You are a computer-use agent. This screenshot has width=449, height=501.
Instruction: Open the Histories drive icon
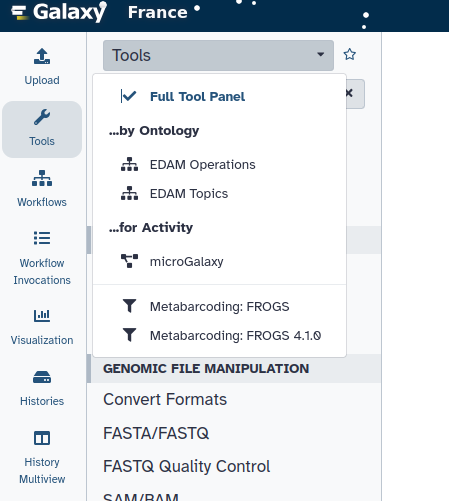[x=42, y=377]
